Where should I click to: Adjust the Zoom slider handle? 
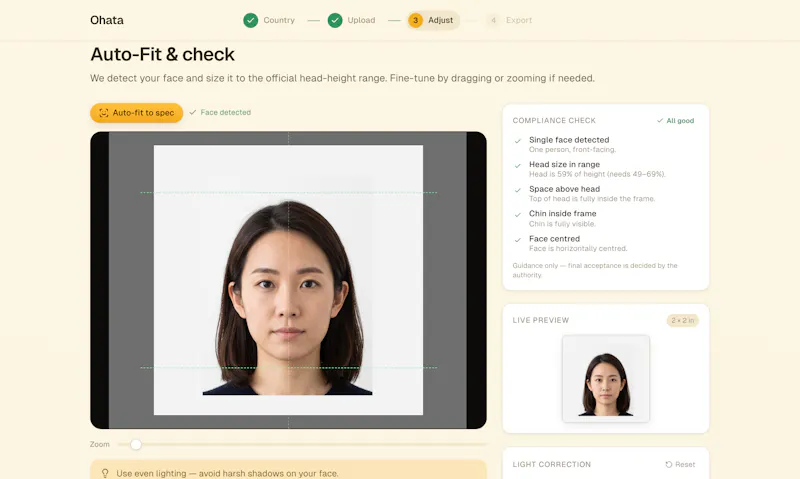click(x=136, y=444)
